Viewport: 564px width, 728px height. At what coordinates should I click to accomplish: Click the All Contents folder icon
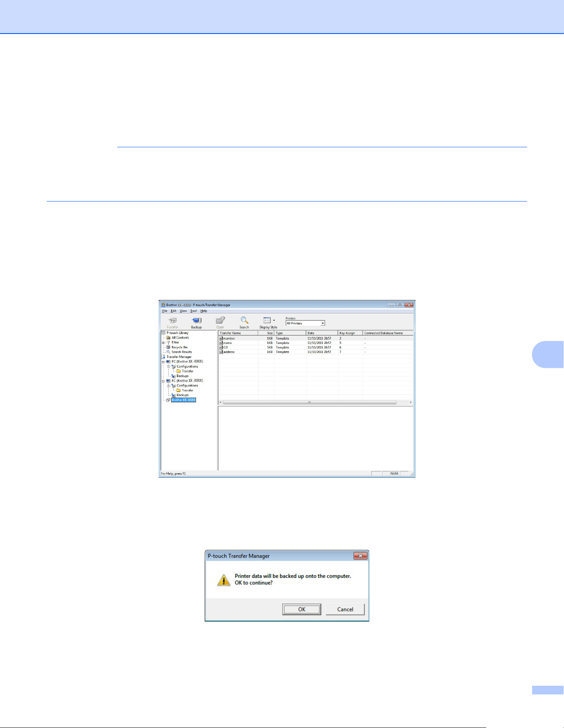pos(168,338)
